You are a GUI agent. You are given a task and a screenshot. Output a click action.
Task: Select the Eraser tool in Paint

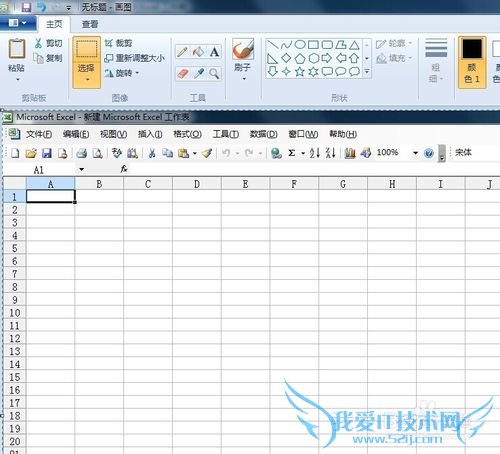182,73
